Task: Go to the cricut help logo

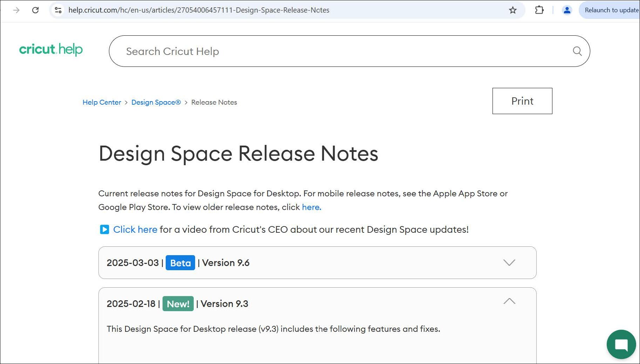Action: click(51, 49)
